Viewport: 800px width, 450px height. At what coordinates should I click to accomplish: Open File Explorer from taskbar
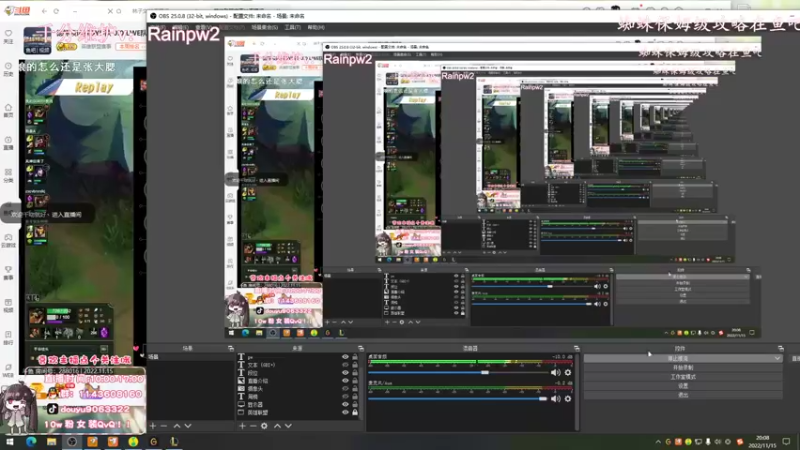click(x=52, y=442)
